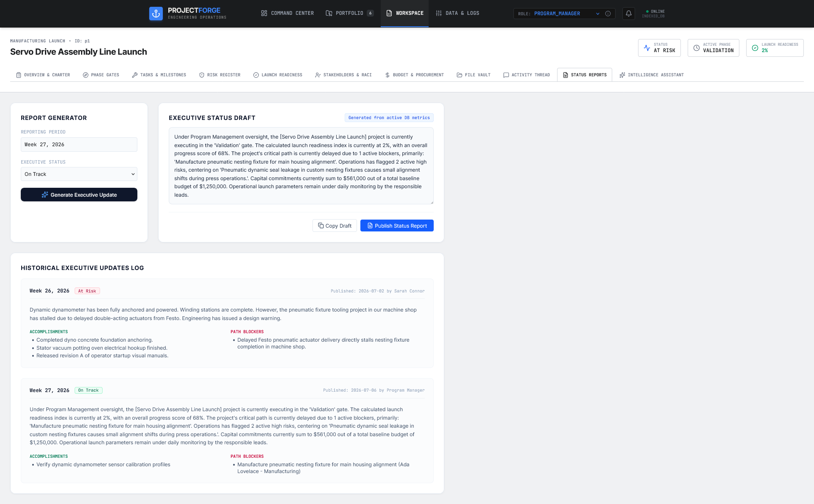814x504 pixels.
Task: Open the Budget & Procurement tab
Action: (x=414, y=75)
